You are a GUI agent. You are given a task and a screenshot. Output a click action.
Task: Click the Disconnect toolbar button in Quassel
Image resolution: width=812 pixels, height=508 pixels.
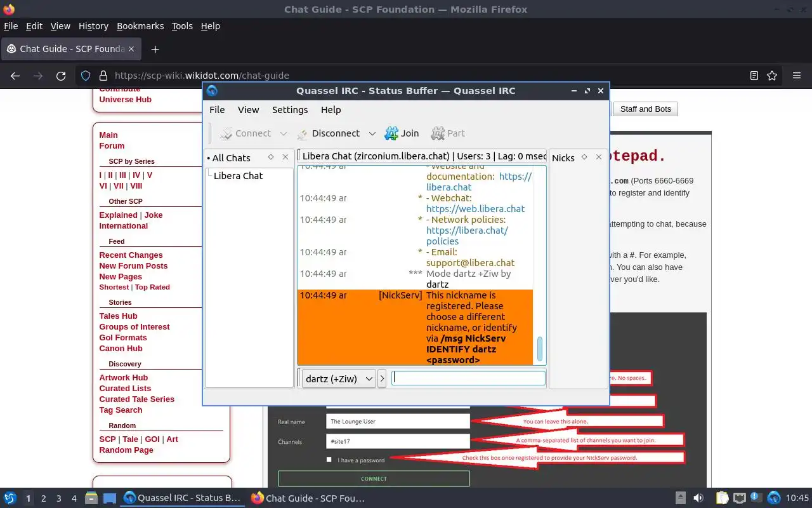pos(328,133)
